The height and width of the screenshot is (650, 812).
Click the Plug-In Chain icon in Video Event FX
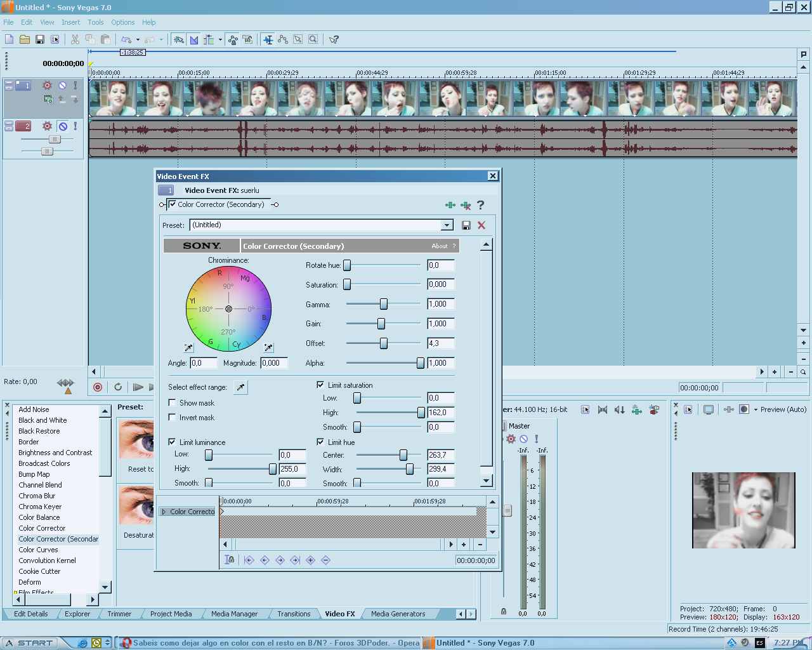pos(450,205)
